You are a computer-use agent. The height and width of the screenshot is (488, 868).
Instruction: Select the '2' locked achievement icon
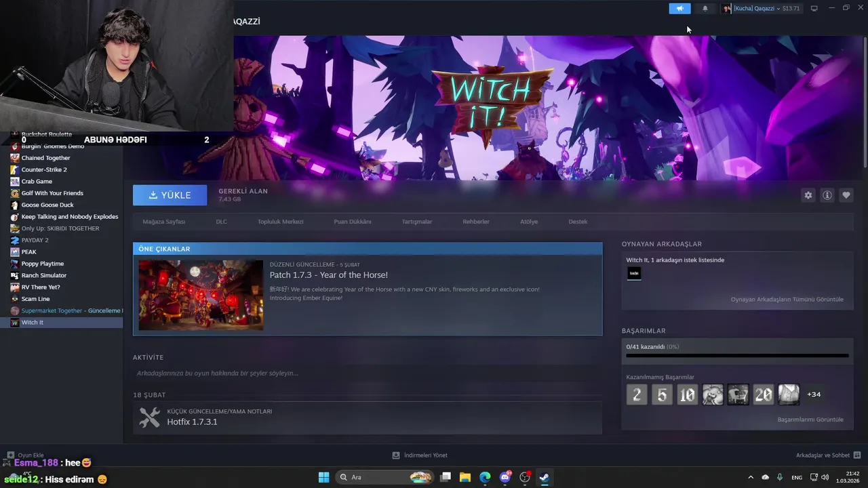637,394
